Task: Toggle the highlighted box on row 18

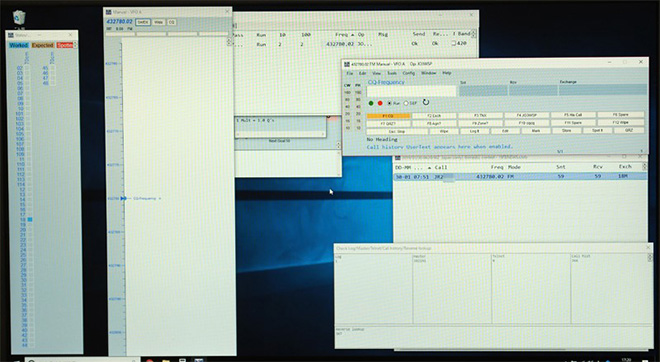Action: (30, 220)
